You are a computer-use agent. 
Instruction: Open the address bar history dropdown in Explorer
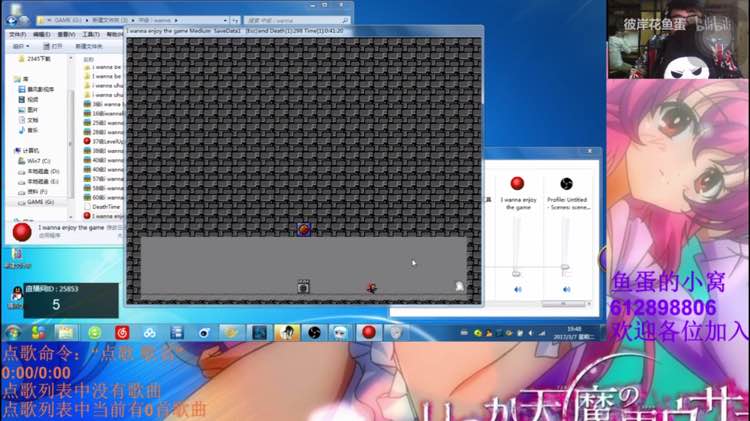point(225,21)
